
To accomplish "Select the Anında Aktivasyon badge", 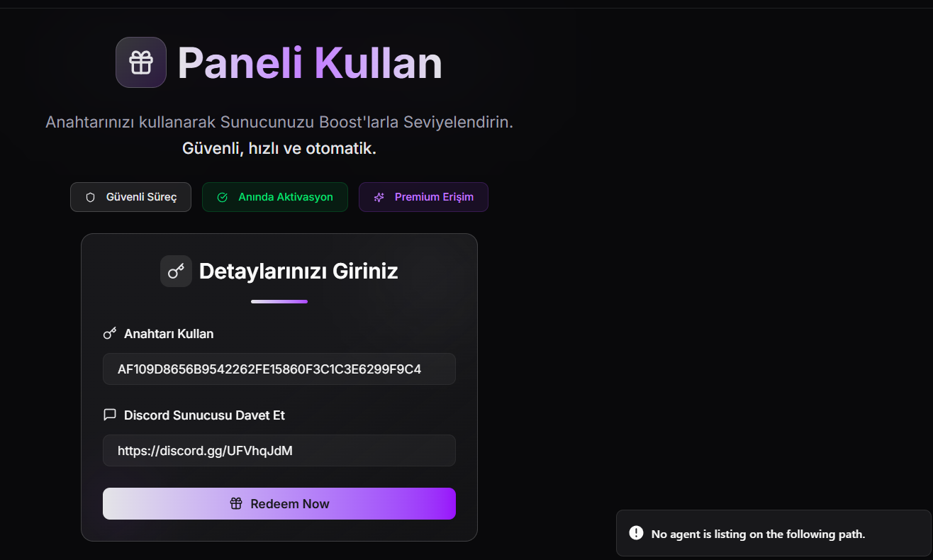I will point(275,197).
